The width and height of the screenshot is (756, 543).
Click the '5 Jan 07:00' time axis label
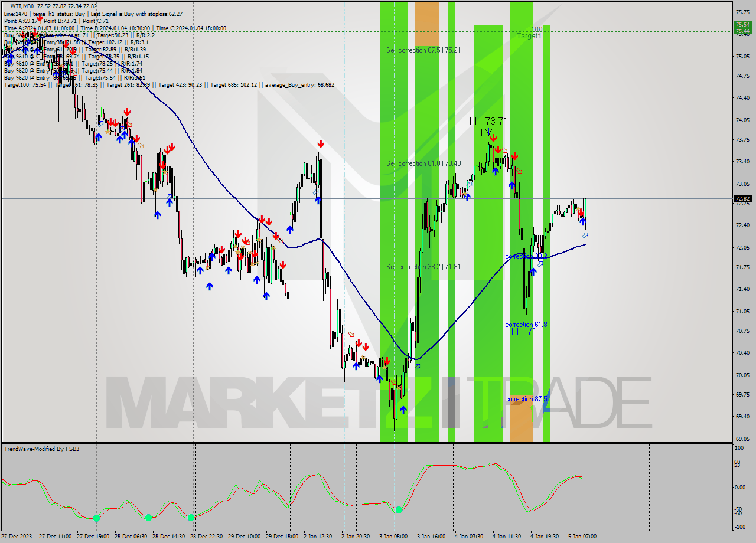coord(582,537)
